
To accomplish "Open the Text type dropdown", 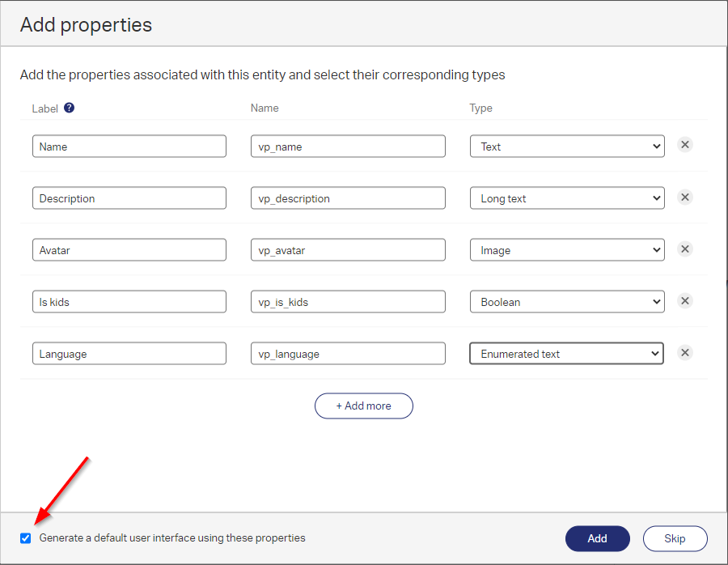I will pos(567,147).
